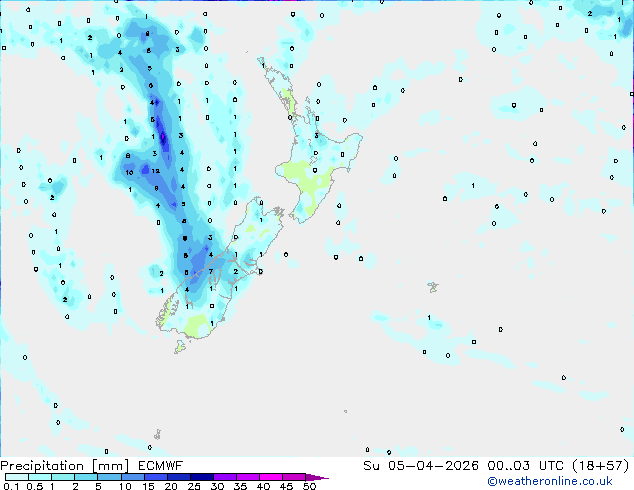Pick the 25–30 mm dark navy legend swatch
The height and width of the screenshot is (490, 634).
202,477
